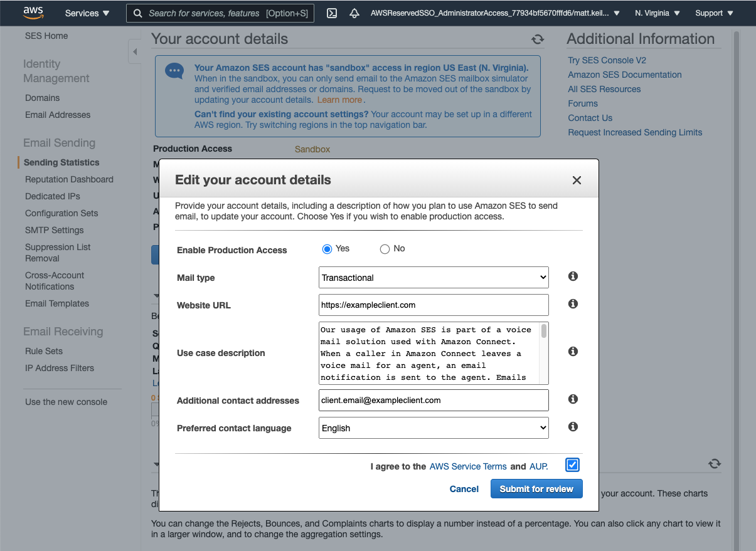Click the search magnifier icon
This screenshot has height=551, width=756.
tap(138, 13)
